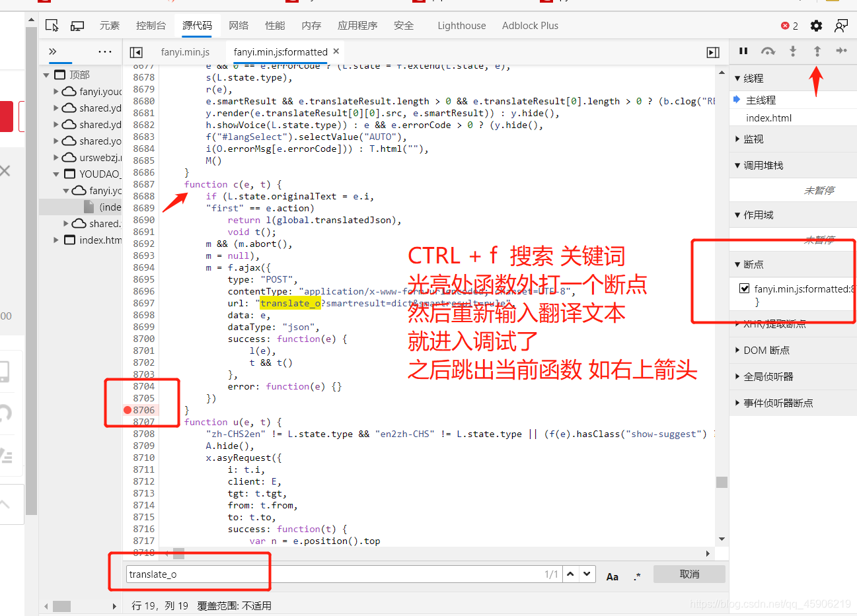Screen dimensions: 857x616
Task: Expand the fanyi.youdao domain node
Action: tap(56, 91)
